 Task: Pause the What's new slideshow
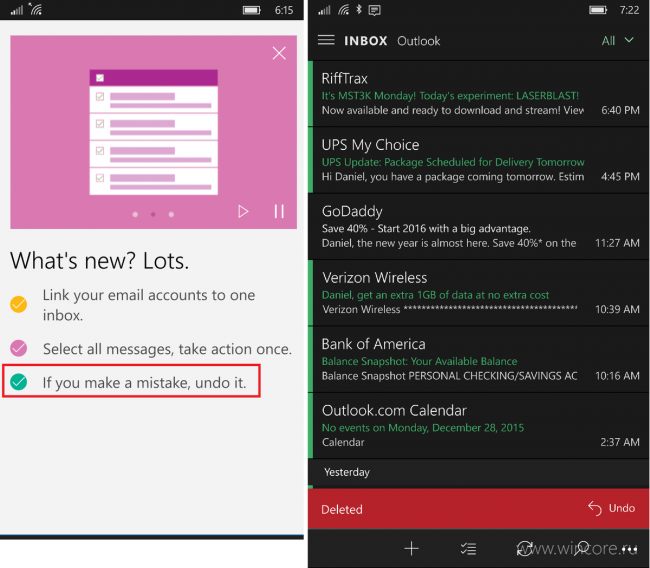tap(279, 211)
